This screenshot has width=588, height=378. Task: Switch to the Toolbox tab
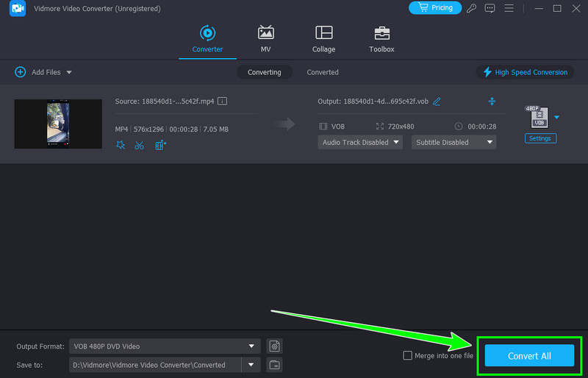(381, 39)
